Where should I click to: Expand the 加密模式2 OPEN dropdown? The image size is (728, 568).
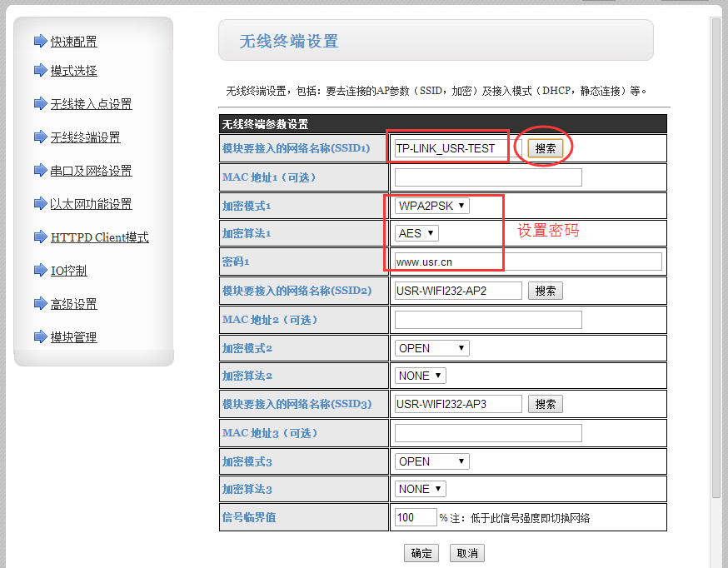(432, 347)
